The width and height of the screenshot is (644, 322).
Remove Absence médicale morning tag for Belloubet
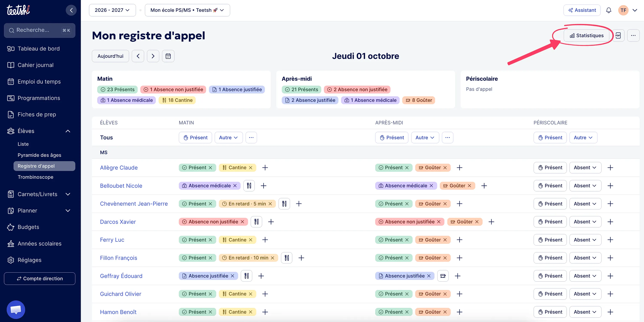(x=235, y=186)
